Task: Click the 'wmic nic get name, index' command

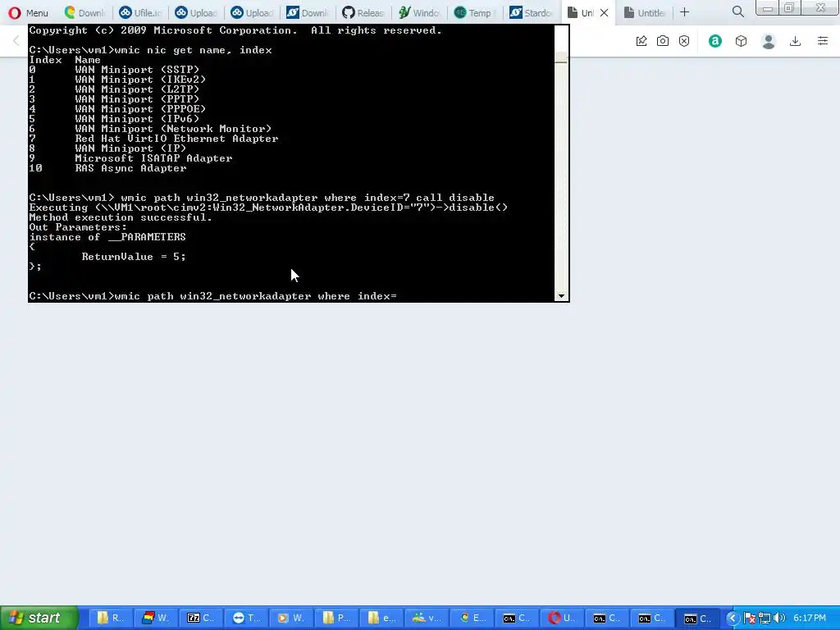Action: (193, 50)
